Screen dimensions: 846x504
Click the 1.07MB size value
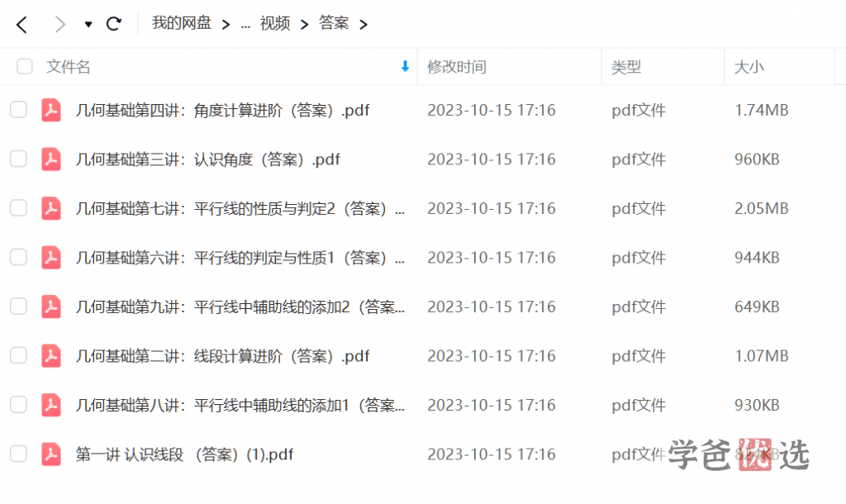tap(761, 355)
